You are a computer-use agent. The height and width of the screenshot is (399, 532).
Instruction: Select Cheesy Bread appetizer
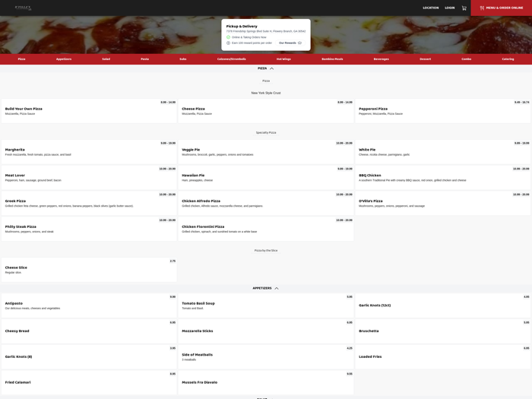point(89,331)
